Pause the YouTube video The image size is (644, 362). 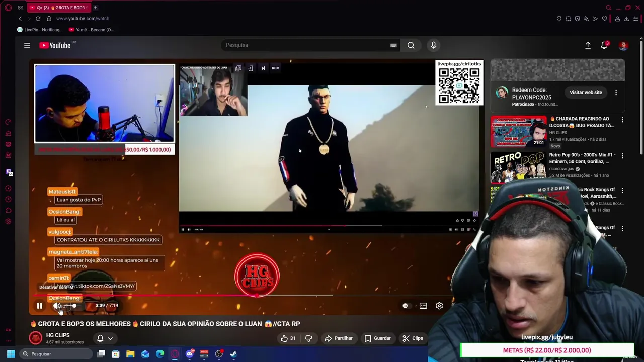39,306
